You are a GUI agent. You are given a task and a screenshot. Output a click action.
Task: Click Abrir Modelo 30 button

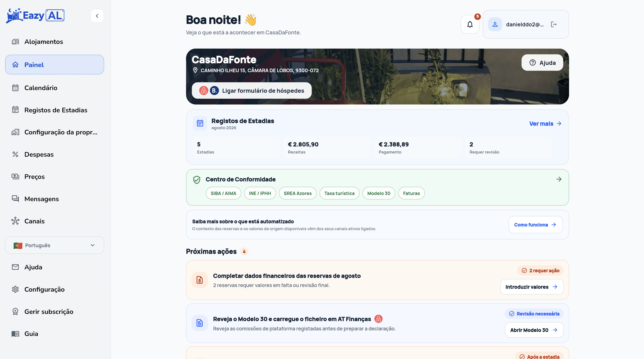[534, 330]
